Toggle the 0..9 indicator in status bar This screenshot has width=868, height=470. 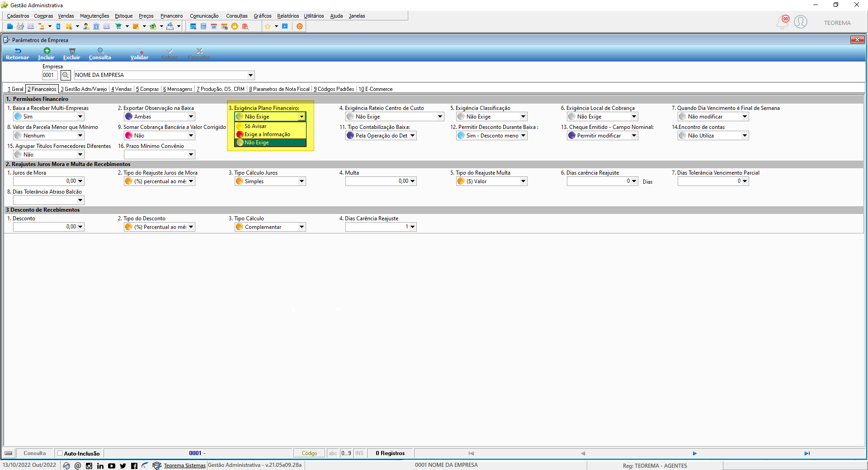tap(346, 453)
